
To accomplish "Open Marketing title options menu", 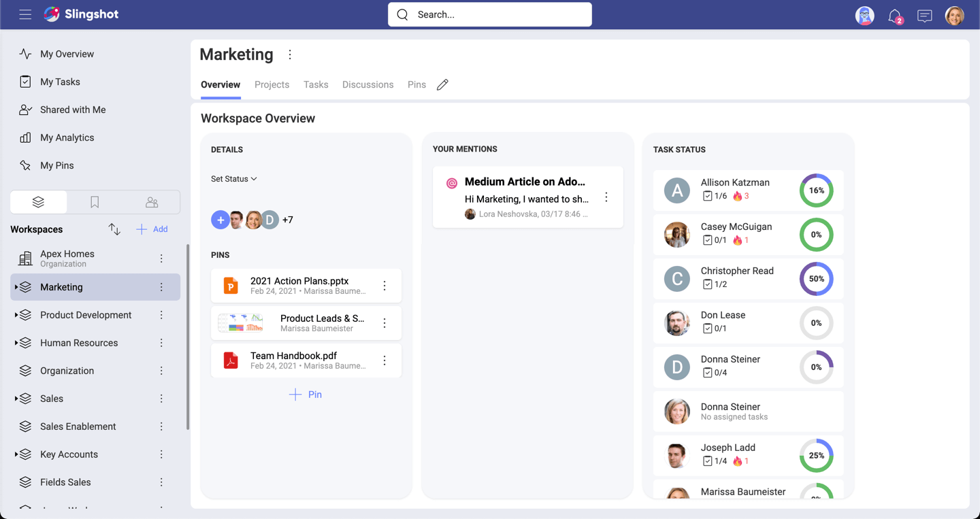I will coord(290,54).
